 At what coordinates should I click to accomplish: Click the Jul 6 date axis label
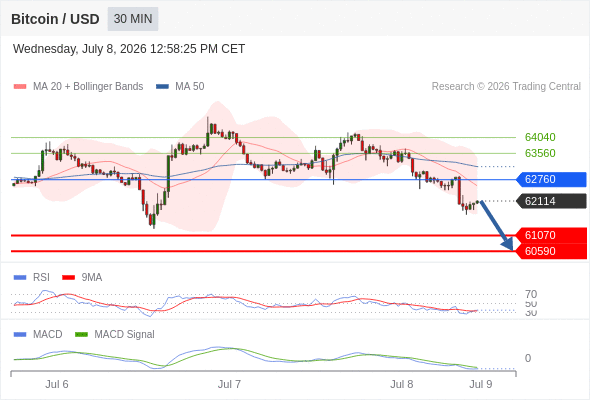pos(57,384)
